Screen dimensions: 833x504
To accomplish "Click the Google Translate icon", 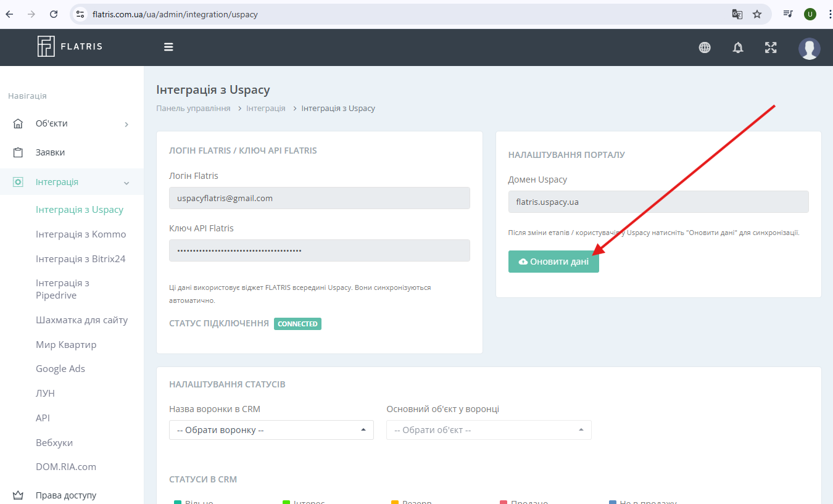I will pos(737,14).
